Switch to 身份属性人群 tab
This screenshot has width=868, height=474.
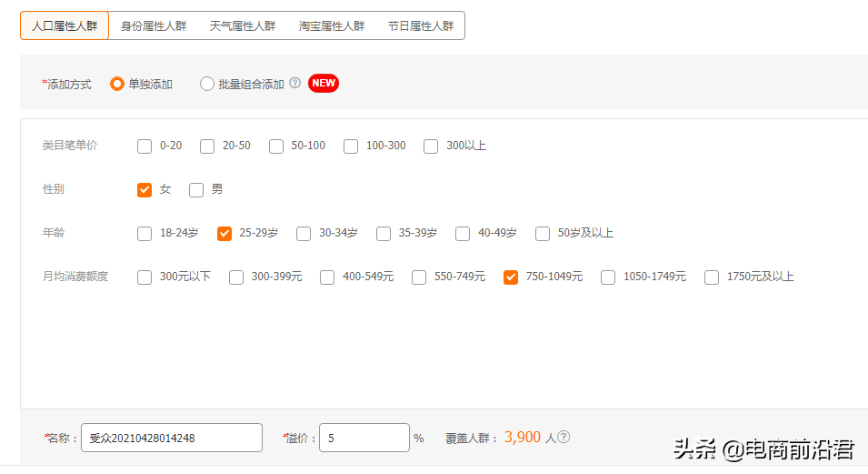pyautogui.click(x=154, y=25)
